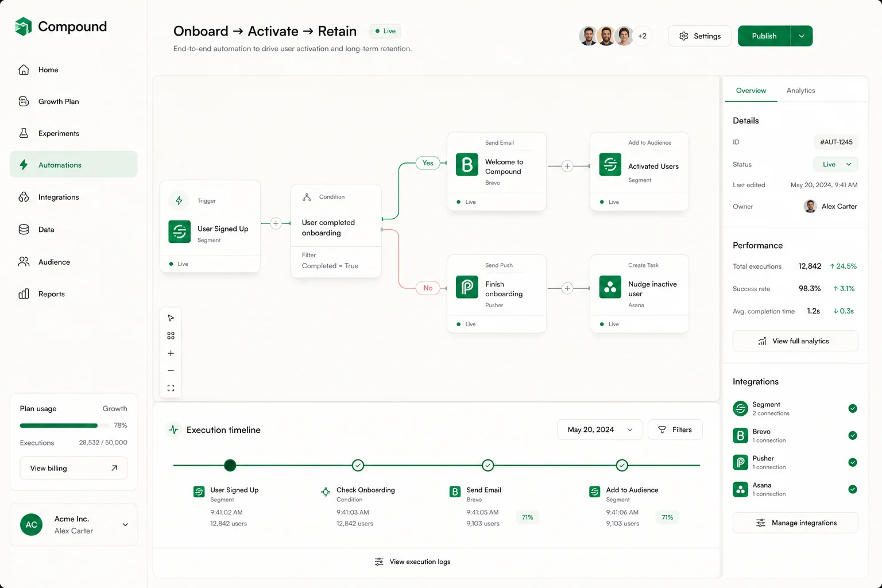Click the Reports bar chart icon
Image resolution: width=882 pixels, height=588 pixels.
(24, 294)
